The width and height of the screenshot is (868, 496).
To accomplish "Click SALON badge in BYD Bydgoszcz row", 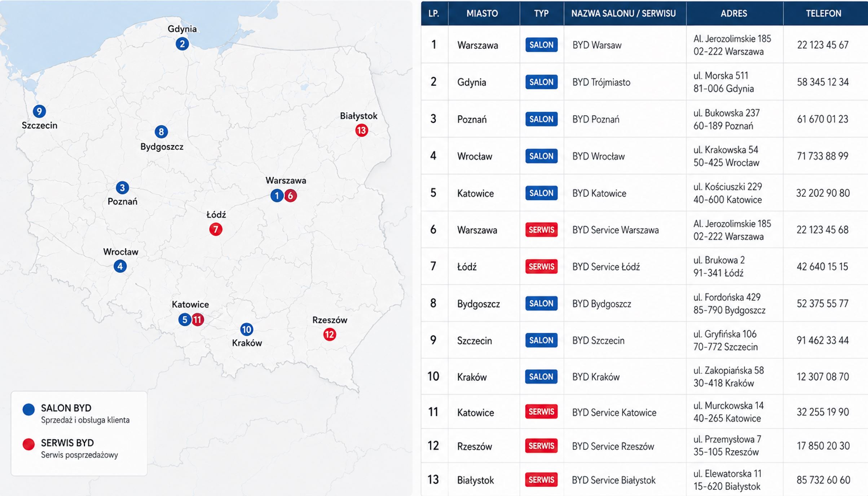I will 541,303.
